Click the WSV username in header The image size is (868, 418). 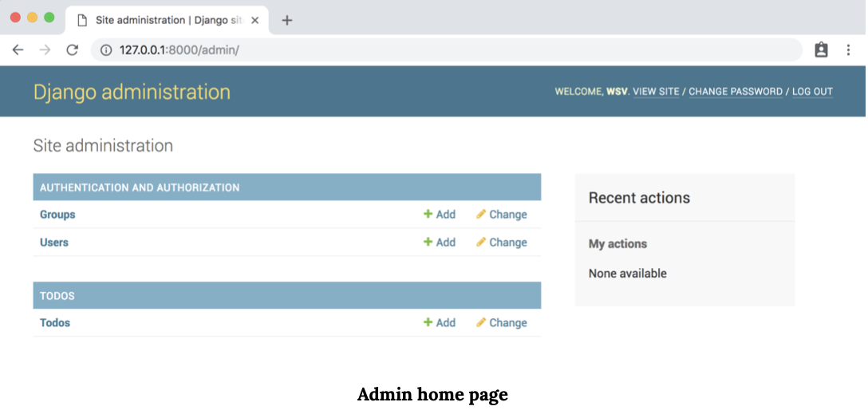point(617,92)
